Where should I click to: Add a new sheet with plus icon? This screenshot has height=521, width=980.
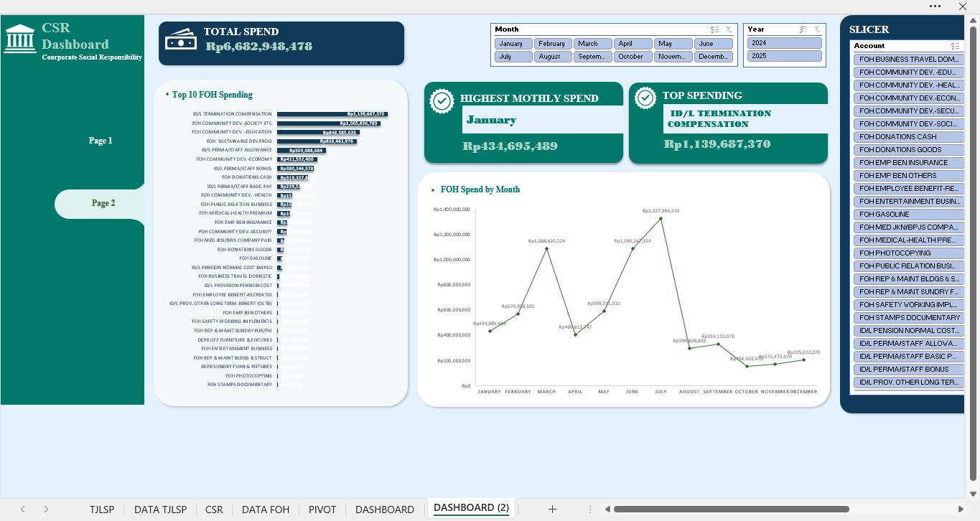coord(552,509)
